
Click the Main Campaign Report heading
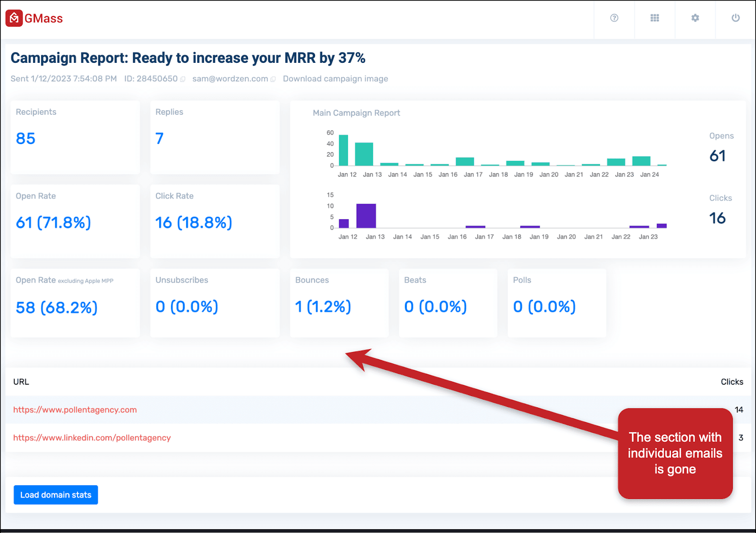(356, 113)
